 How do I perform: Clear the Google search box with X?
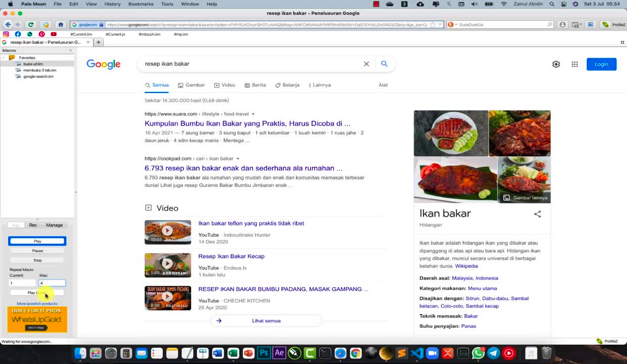coord(367,64)
